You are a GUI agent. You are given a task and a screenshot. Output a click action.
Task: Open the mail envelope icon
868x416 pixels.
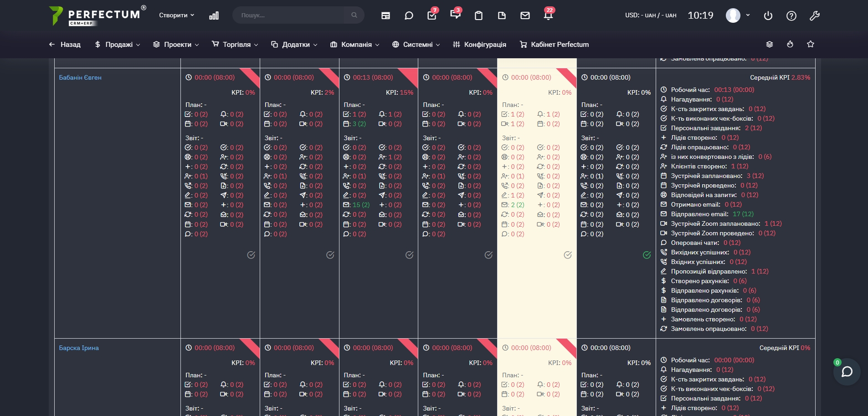pyautogui.click(x=525, y=15)
